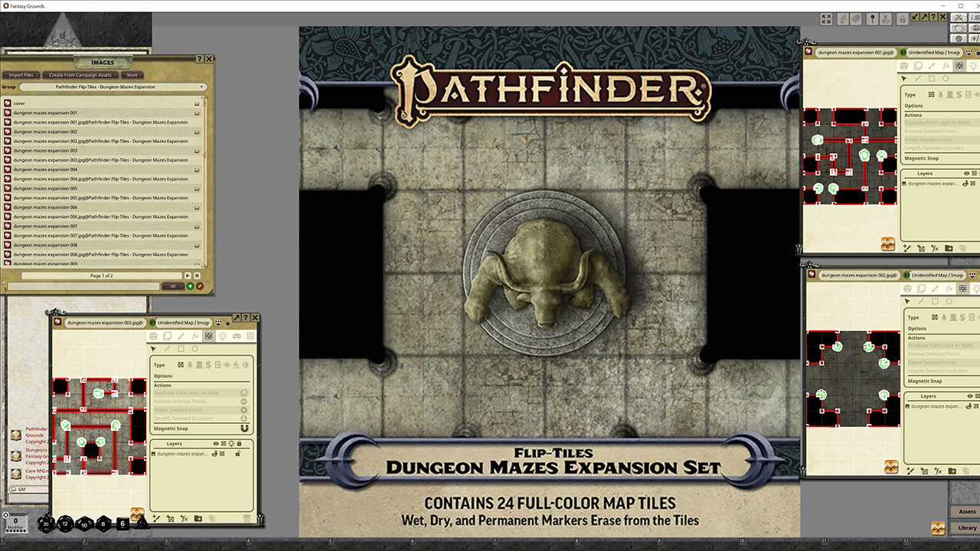This screenshot has height=551, width=980.
Task: Open the lighting options with the lightbulb icon
Action: pyautogui.click(x=223, y=337)
